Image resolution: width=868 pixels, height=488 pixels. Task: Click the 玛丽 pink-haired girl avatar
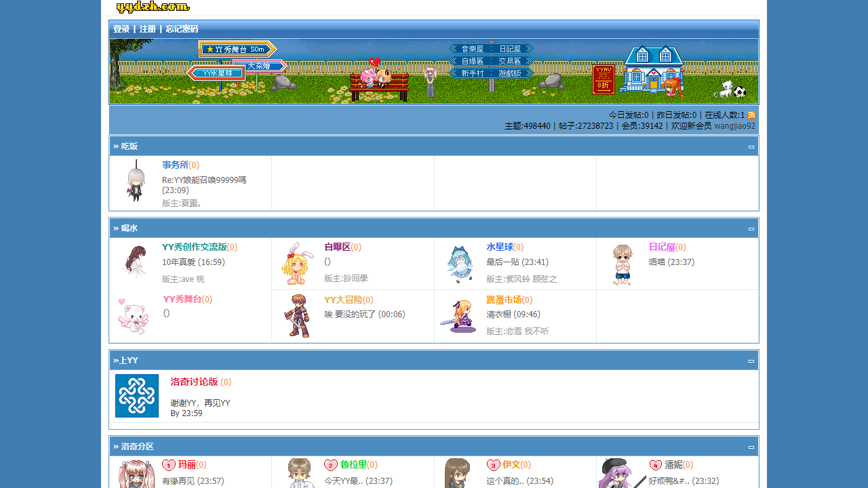136,474
